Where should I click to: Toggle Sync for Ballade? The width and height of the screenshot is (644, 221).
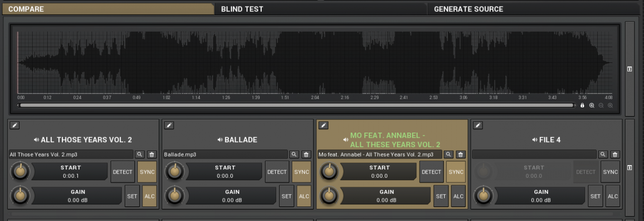pos(302,172)
